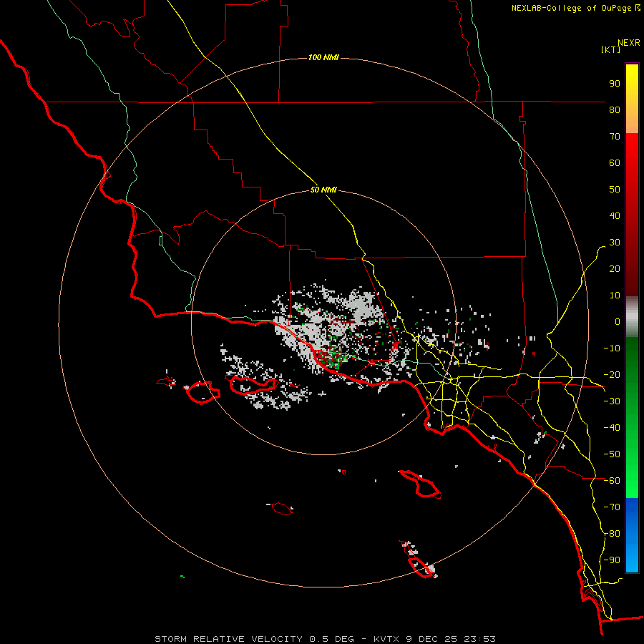Click the "[KT]" units label

tap(610, 49)
